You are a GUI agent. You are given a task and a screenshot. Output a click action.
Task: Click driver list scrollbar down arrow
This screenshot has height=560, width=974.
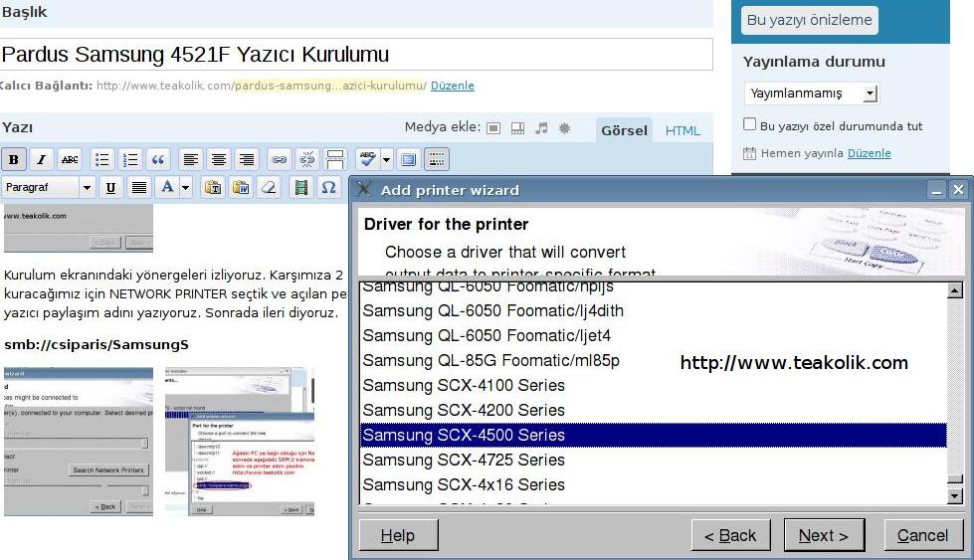pos(955,495)
